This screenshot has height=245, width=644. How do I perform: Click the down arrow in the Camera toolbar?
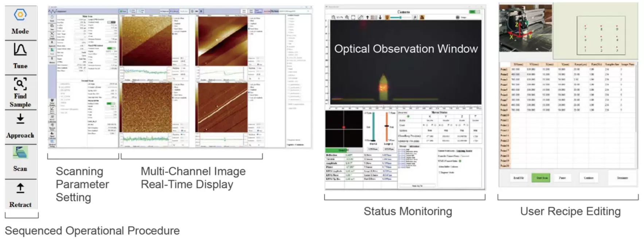pos(380,17)
